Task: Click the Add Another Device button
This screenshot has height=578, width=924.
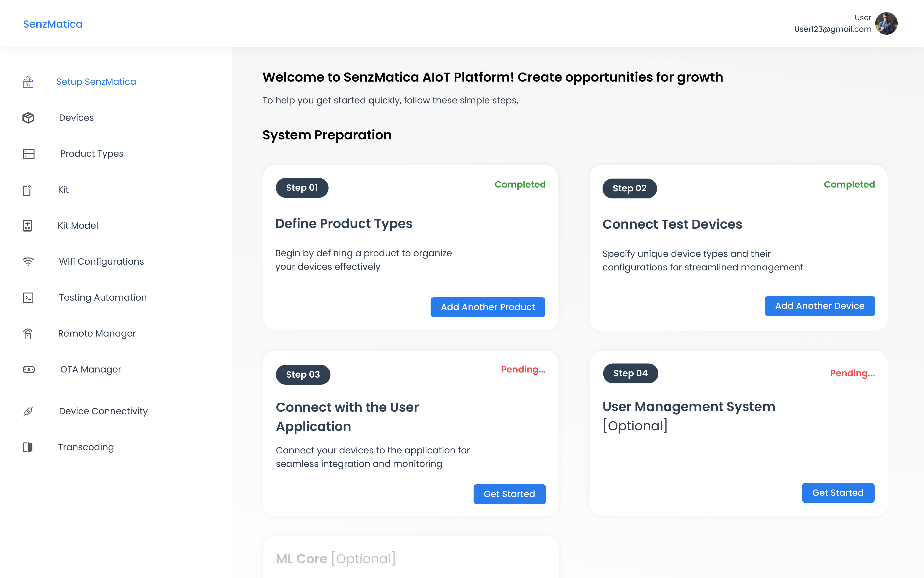Action: [x=820, y=306]
